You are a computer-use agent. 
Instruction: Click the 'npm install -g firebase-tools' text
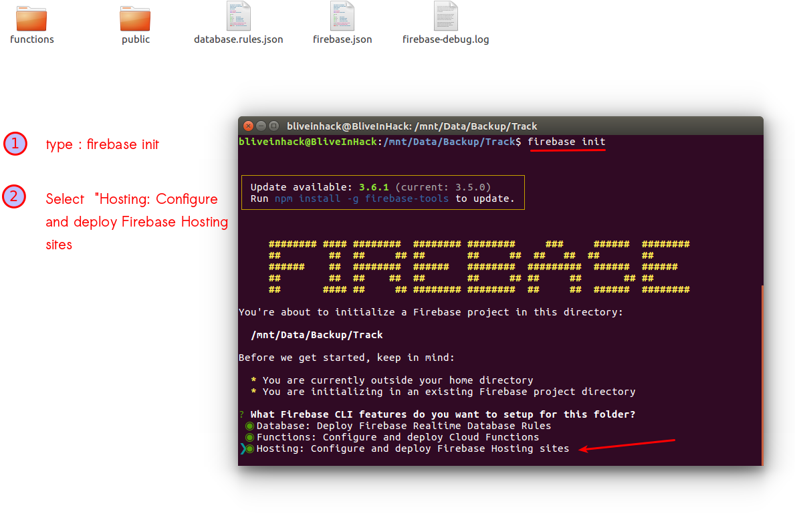pos(362,198)
